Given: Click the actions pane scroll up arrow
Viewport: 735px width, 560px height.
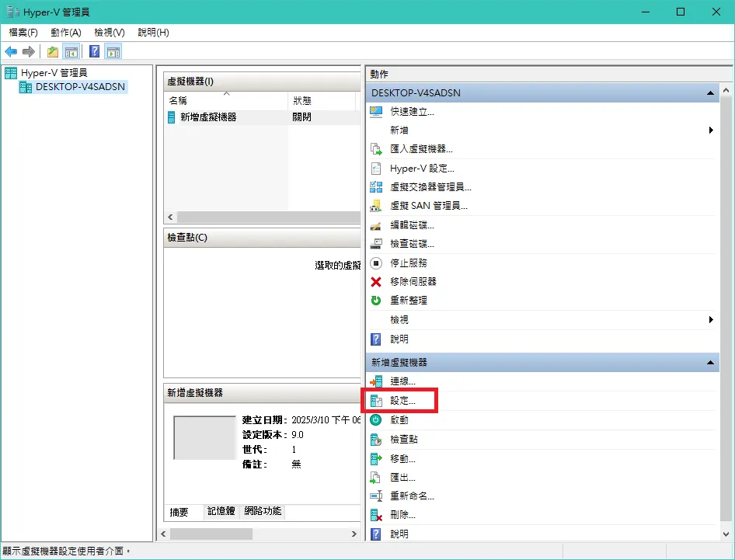Looking at the screenshot, I should [726, 89].
